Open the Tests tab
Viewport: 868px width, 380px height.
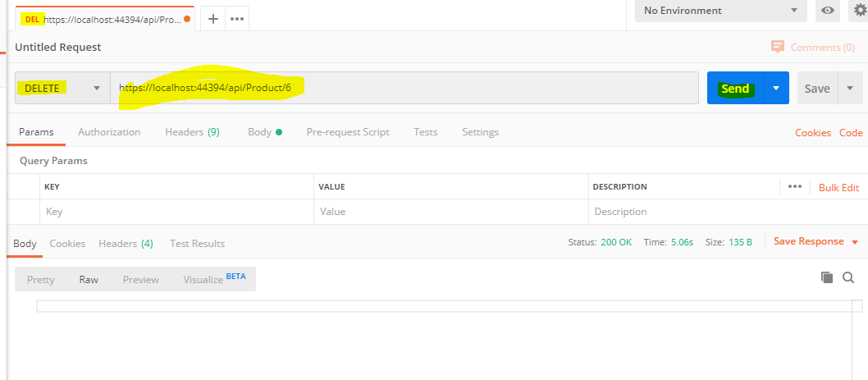[x=426, y=132]
